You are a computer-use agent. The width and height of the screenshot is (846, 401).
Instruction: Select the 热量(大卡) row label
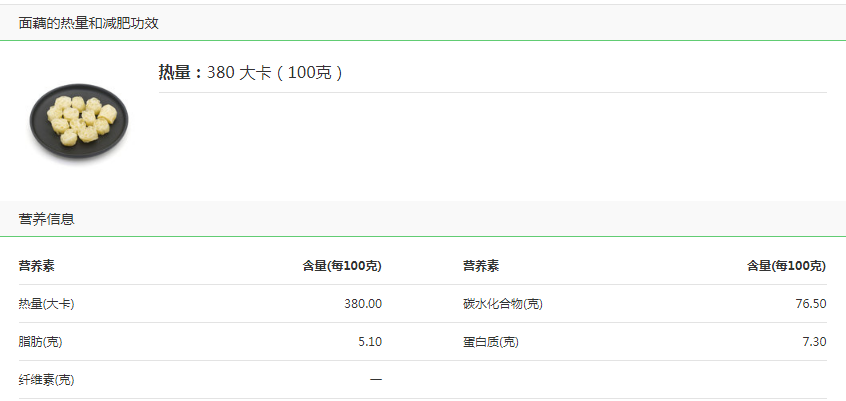point(46,304)
